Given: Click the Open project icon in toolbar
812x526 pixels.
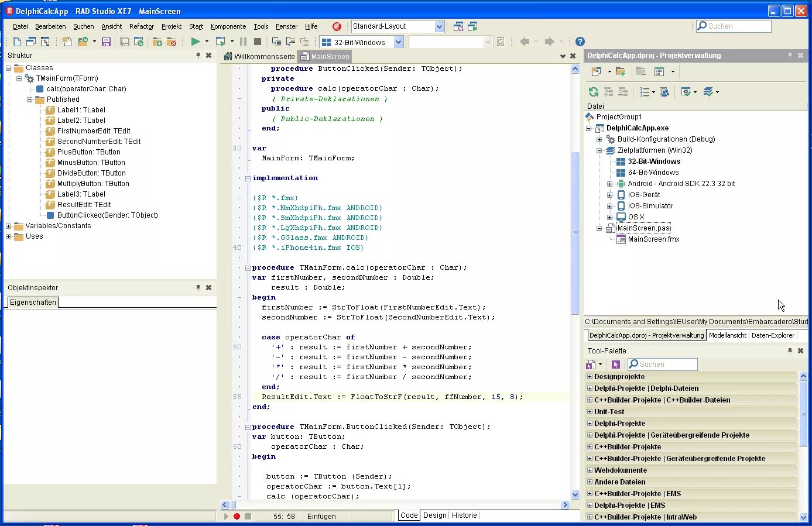Looking at the screenshot, I should tap(84, 42).
